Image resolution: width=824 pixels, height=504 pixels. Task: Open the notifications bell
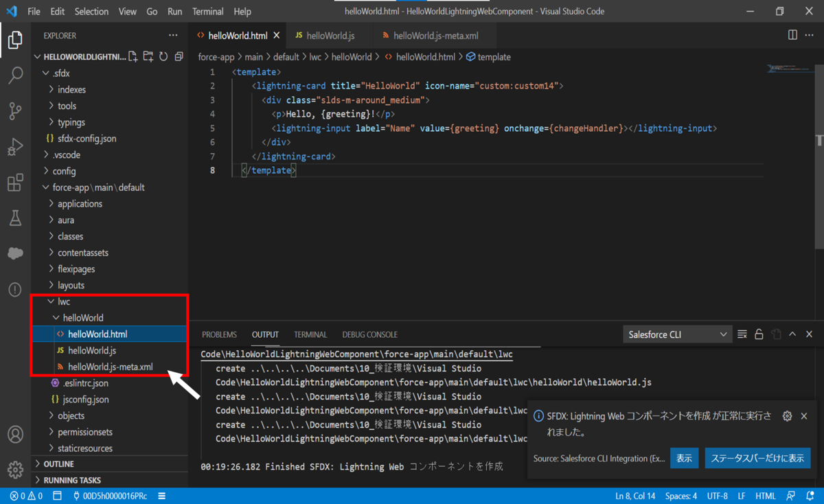[x=809, y=496]
